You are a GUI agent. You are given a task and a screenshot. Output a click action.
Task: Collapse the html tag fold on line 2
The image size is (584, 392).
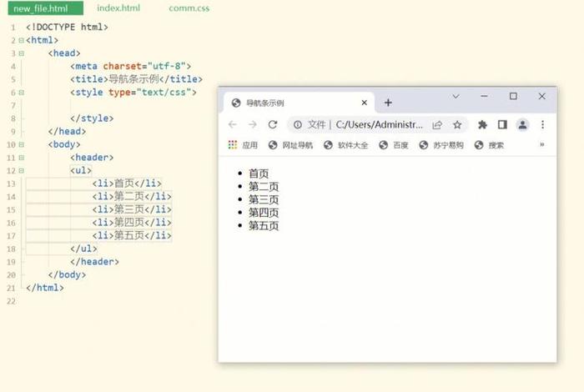click(21, 40)
